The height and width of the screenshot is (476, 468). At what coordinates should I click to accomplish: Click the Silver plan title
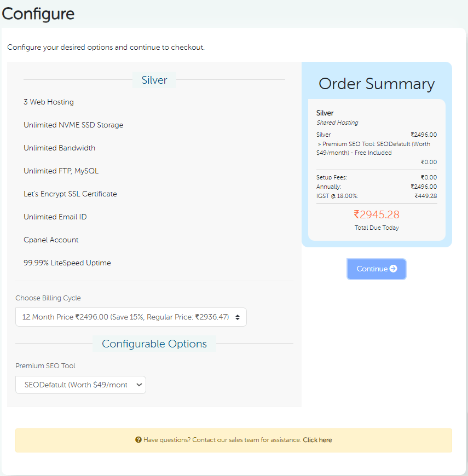pyautogui.click(x=154, y=80)
